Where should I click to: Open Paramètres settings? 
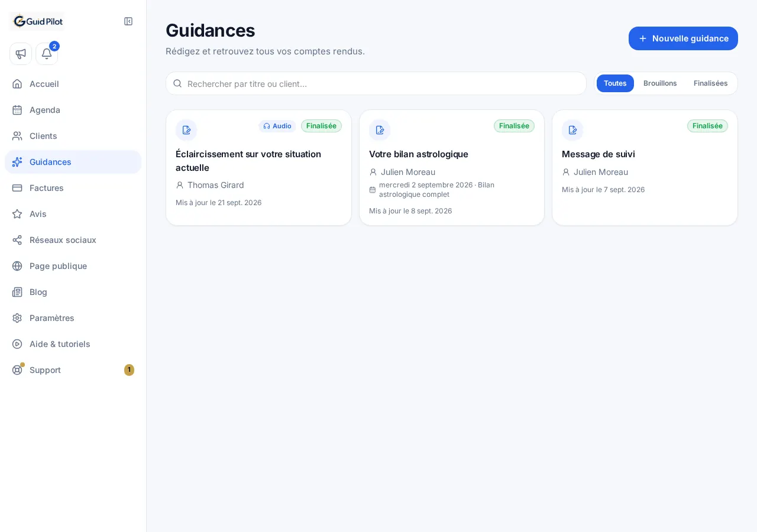[73, 318]
